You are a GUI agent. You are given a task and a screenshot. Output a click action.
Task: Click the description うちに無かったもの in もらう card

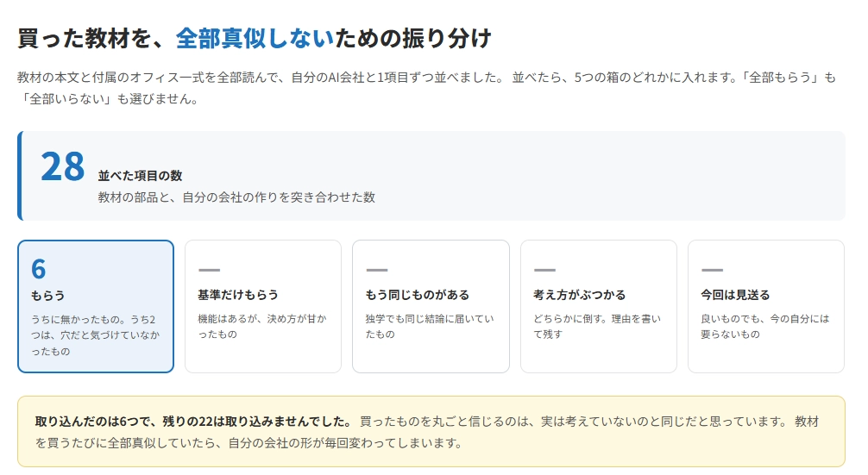[95, 335]
